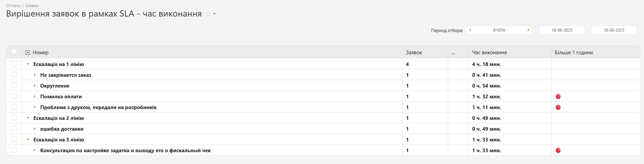Click the collapse-all icon beside Номер header
Image resolution: width=644 pixels, height=164 pixels.
[x=28, y=53]
